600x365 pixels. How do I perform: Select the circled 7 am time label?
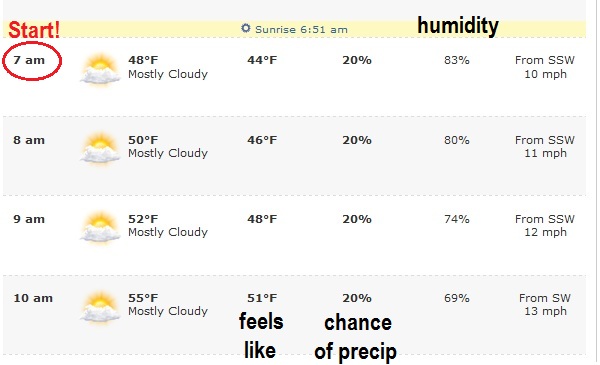point(29,60)
